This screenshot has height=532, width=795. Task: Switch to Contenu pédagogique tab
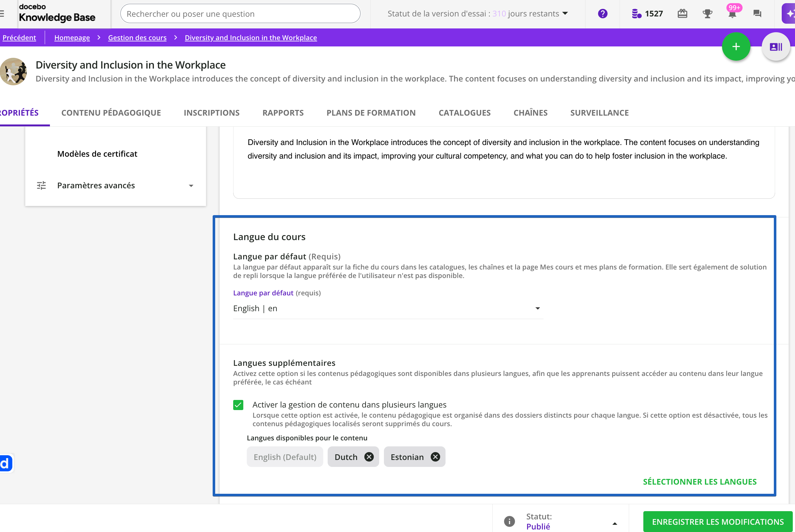[x=111, y=113]
